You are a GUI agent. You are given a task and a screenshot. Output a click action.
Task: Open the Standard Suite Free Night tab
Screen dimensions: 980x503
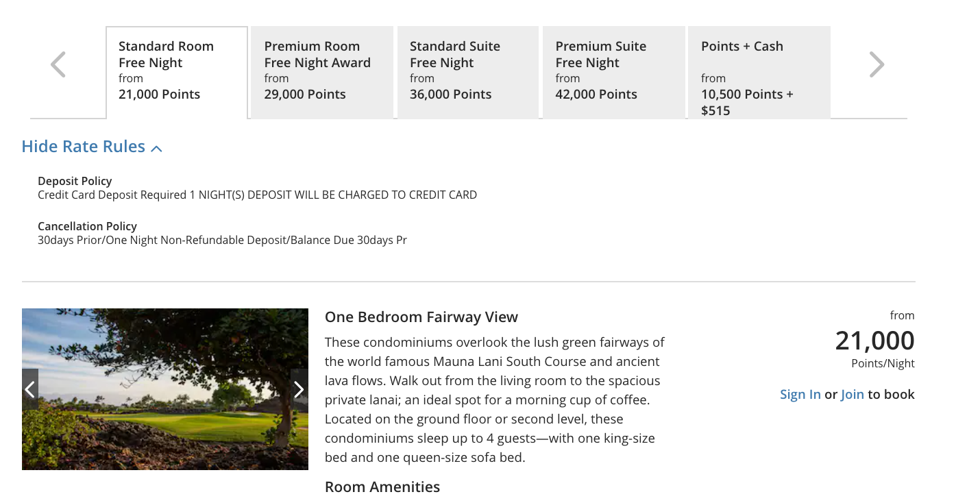pyautogui.click(x=467, y=72)
